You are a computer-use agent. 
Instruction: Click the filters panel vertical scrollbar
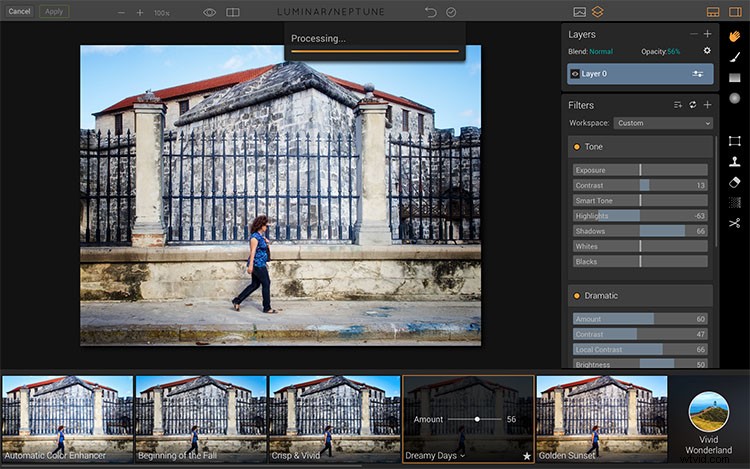click(716, 191)
